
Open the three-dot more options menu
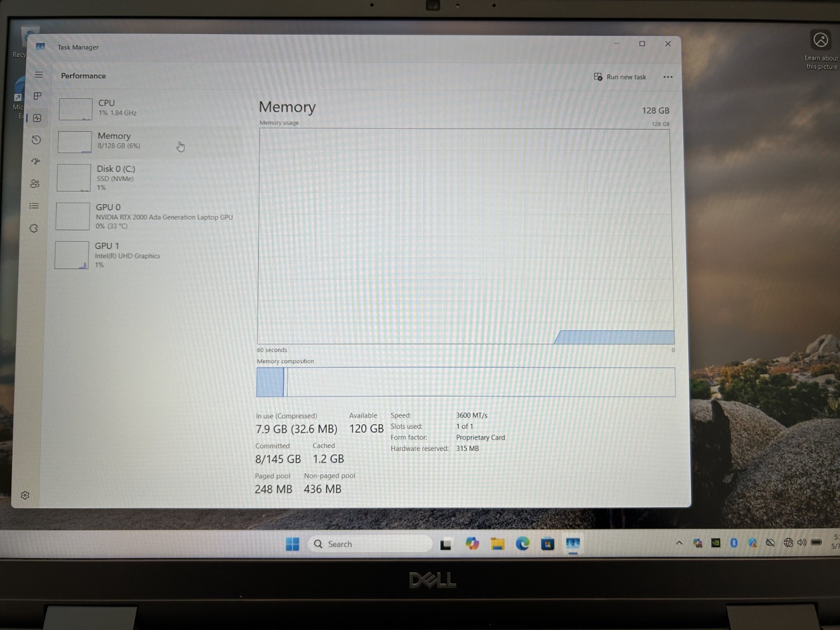coord(668,77)
